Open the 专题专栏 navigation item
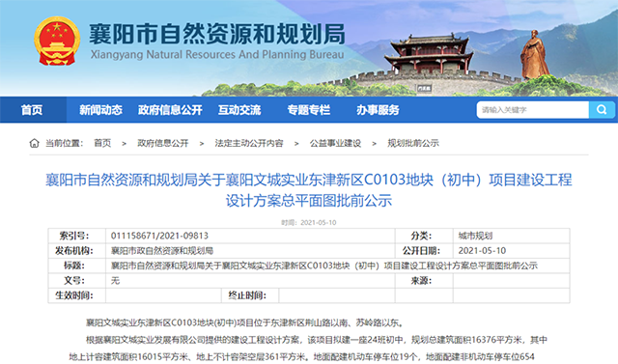Screen dimensions: 618x364 pos(309,110)
